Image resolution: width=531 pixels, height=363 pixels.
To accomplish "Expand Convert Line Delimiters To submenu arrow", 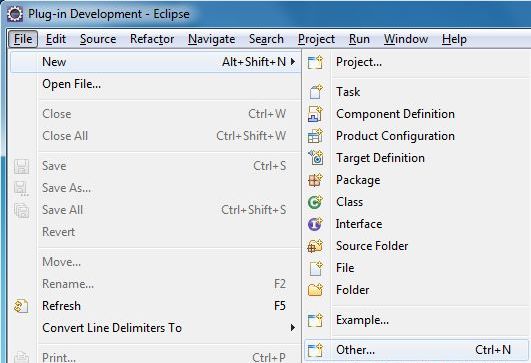I will click(293, 328).
